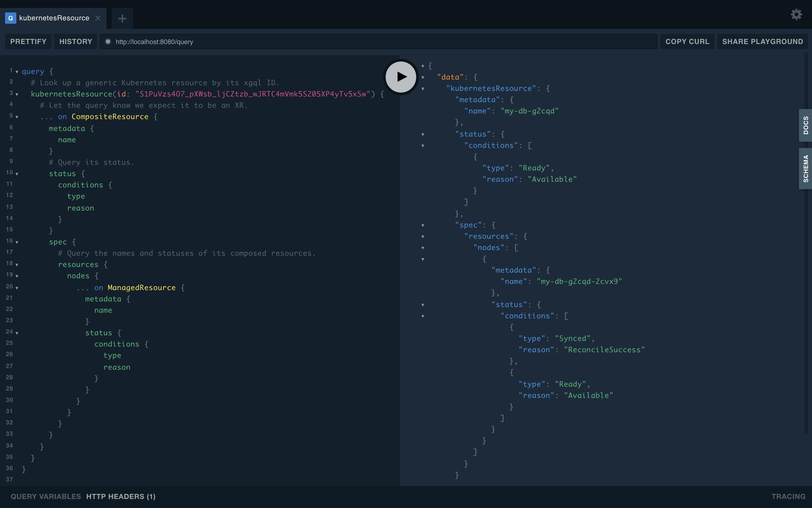Viewport: 812px width, 508px height.
Task: Add a new tab with the plus icon
Action: pyautogui.click(x=122, y=18)
